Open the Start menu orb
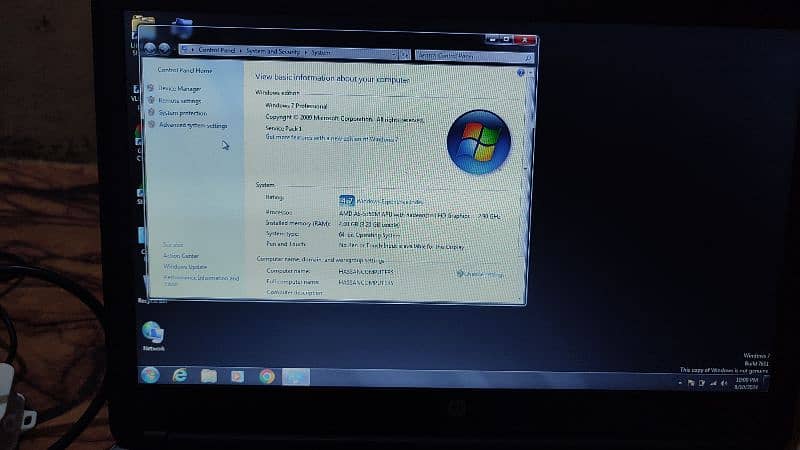The width and height of the screenshot is (800, 450). 150,375
